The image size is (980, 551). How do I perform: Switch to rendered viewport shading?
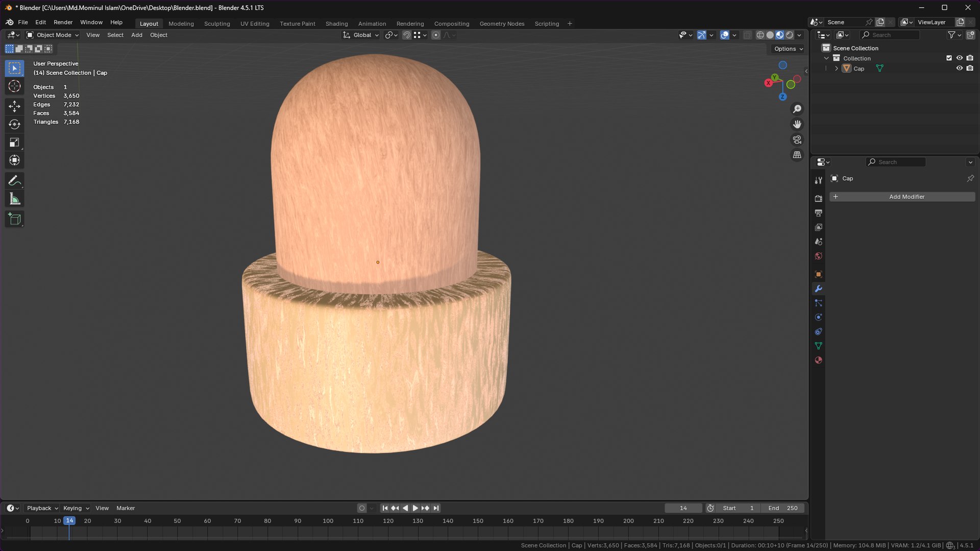coord(790,35)
